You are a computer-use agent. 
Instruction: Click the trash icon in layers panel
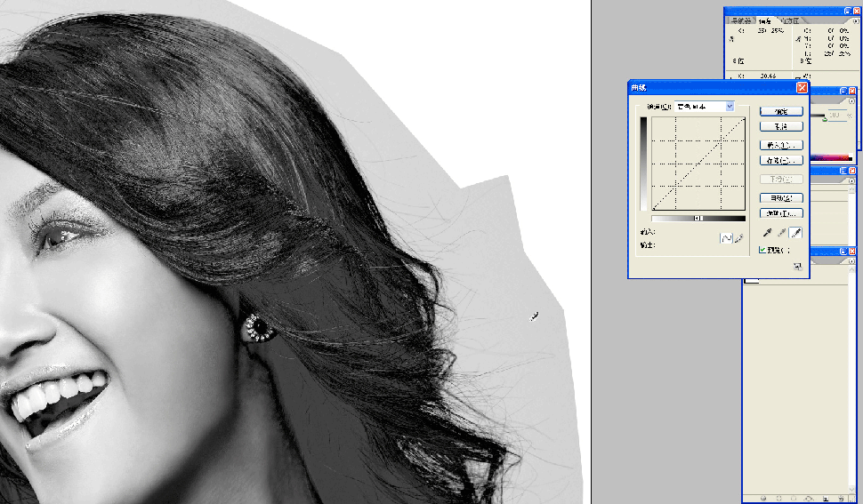click(842, 499)
